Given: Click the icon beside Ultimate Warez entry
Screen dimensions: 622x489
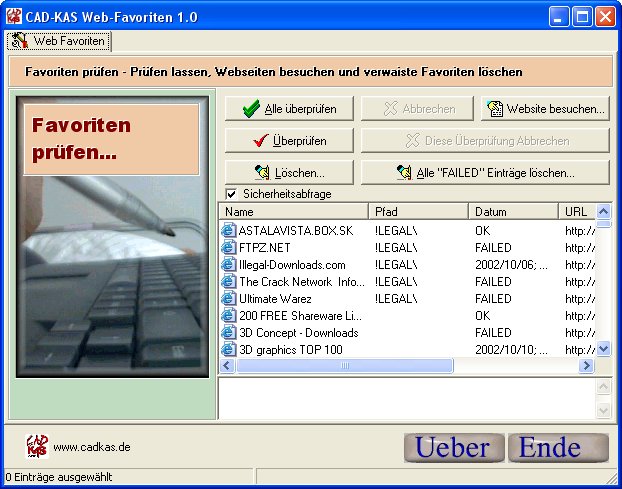Looking at the screenshot, I should pos(229,299).
